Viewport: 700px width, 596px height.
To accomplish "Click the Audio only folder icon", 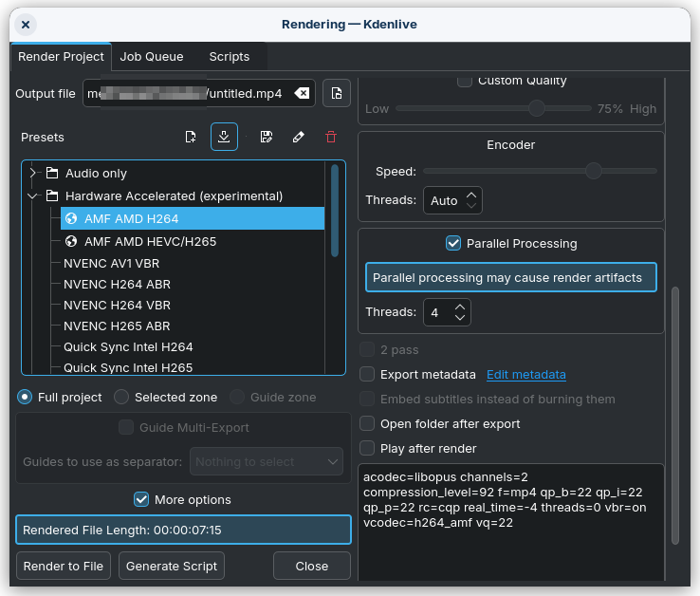I will 52,173.
